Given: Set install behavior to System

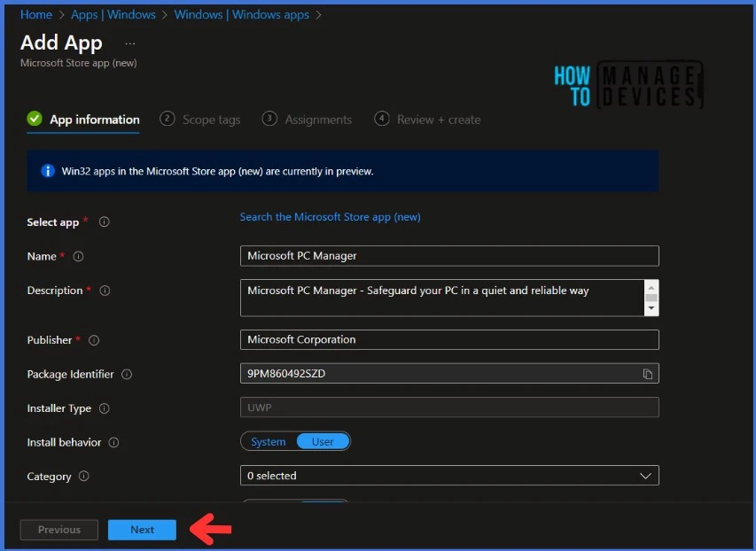Looking at the screenshot, I should click(x=268, y=441).
